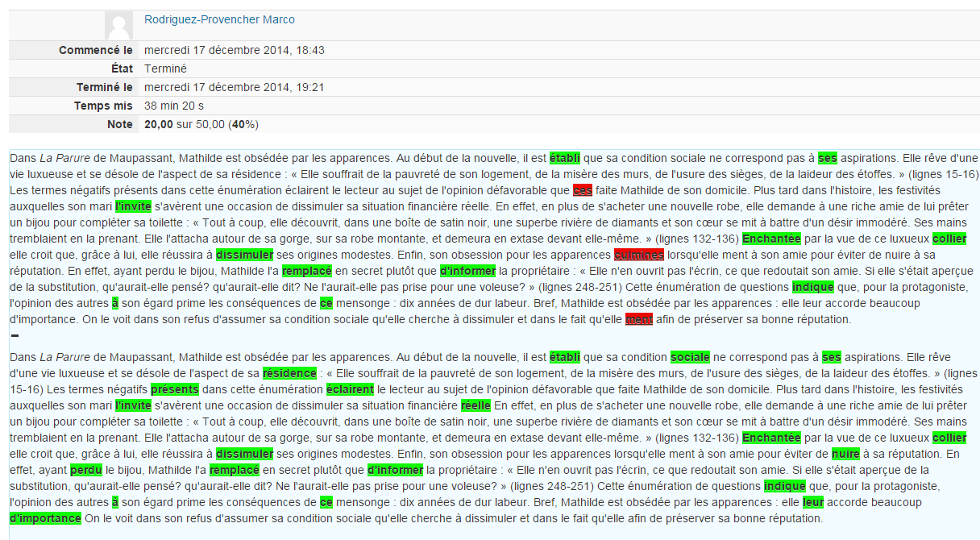Click the red highlighted word "culmines"
Image resolution: width=980 pixels, height=540 pixels.
click(638, 255)
